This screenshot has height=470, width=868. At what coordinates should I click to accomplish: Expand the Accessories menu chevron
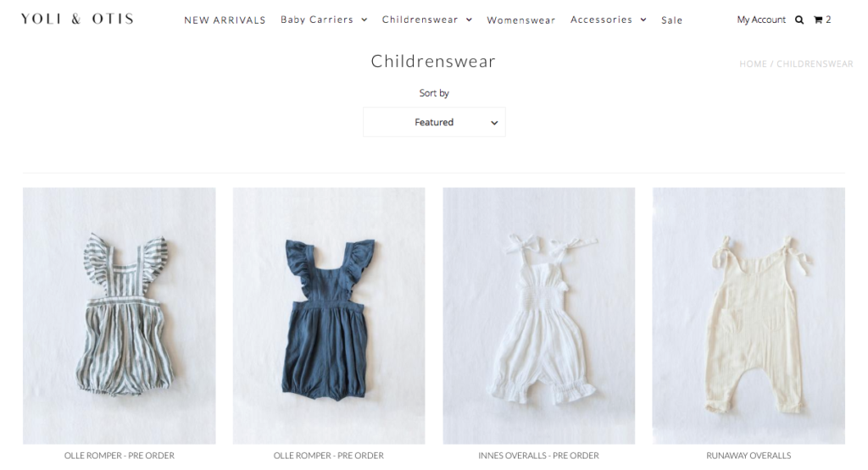(x=643, y=20)
